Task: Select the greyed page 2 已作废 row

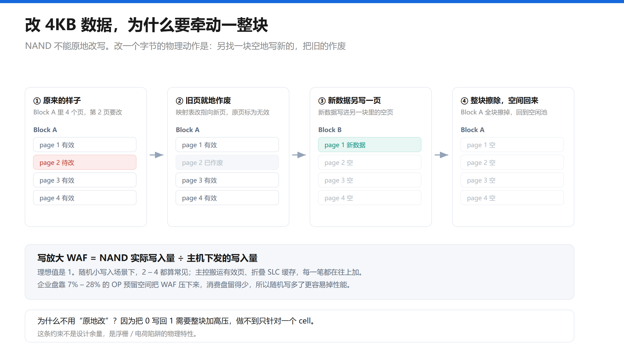Action: pyautogui.click(x=227, y=162)
